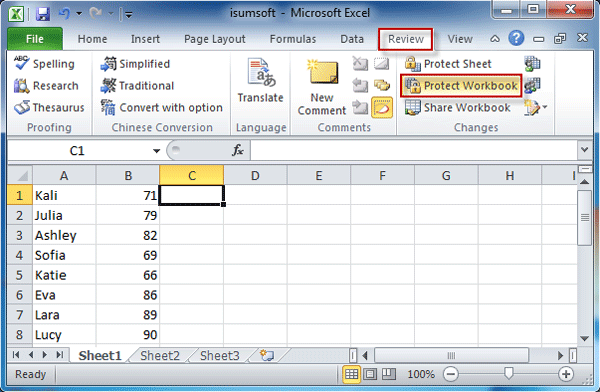Open Customize Quick Access Toolbar dropdown
600x392 pixels.
point(129,15)
